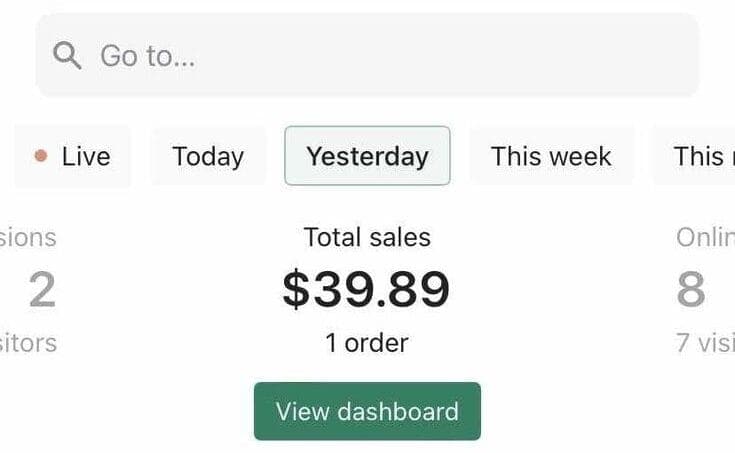Image resolution: width=735 pixels, height=453 pixels.
Task: Open the "1 order" text link
Action: (x=367, y=343)
